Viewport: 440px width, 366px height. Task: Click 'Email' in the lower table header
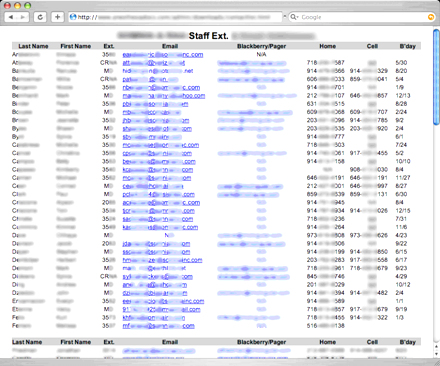(x=170, y=342)
